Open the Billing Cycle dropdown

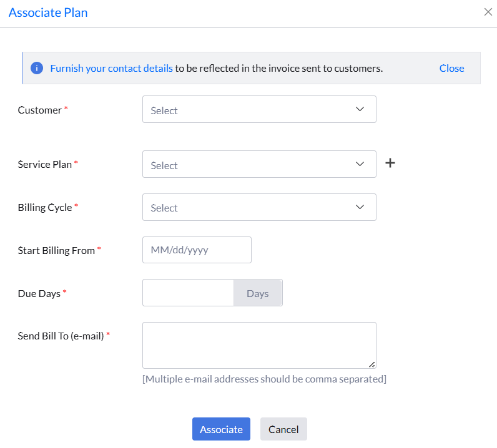pos(259,207)
